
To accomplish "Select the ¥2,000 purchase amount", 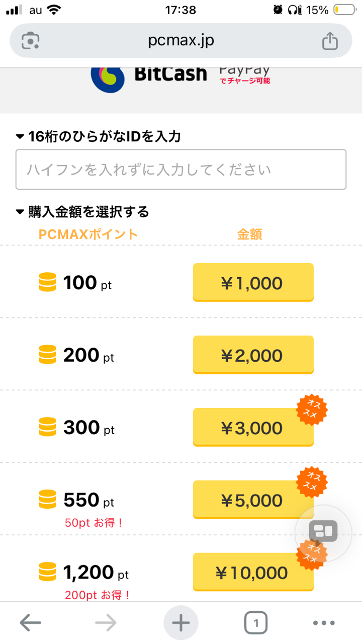I will [x=253, y=355].
